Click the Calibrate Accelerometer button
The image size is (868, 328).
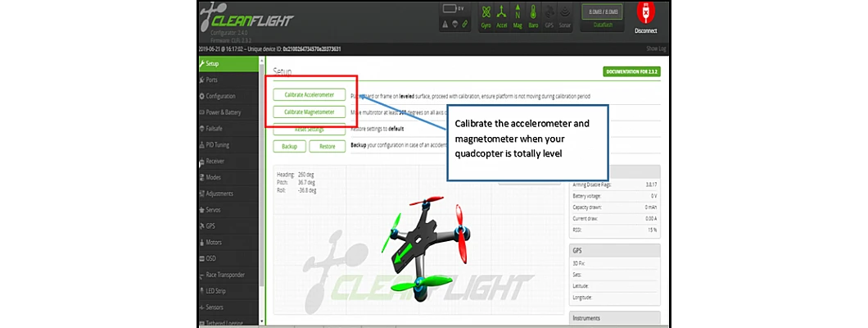(x=309, y=95)
